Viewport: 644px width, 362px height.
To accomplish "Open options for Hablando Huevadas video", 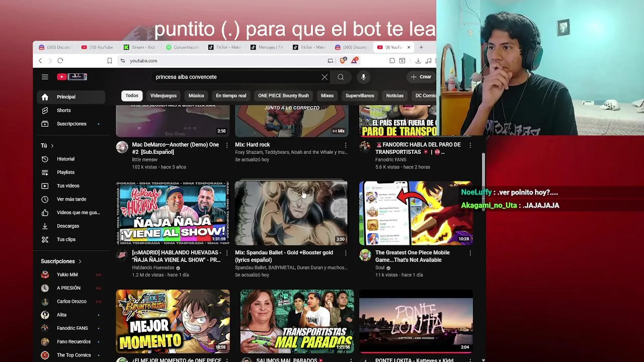I will [x=227, y=253].
